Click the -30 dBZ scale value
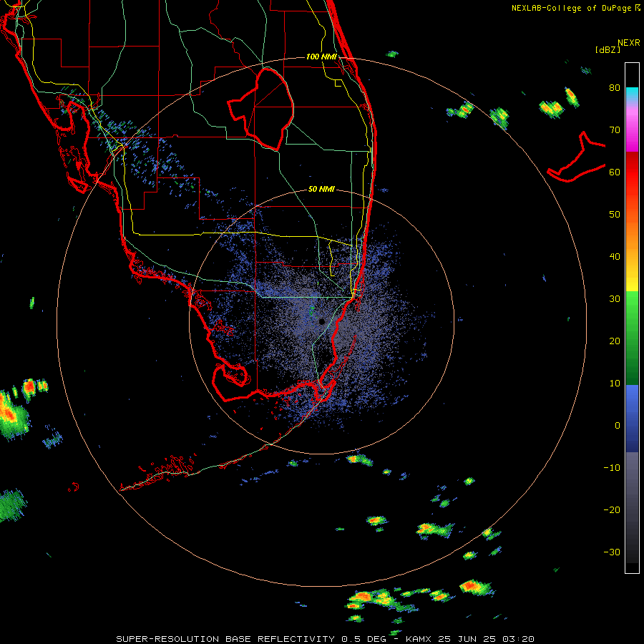 [x=612, y=552]
